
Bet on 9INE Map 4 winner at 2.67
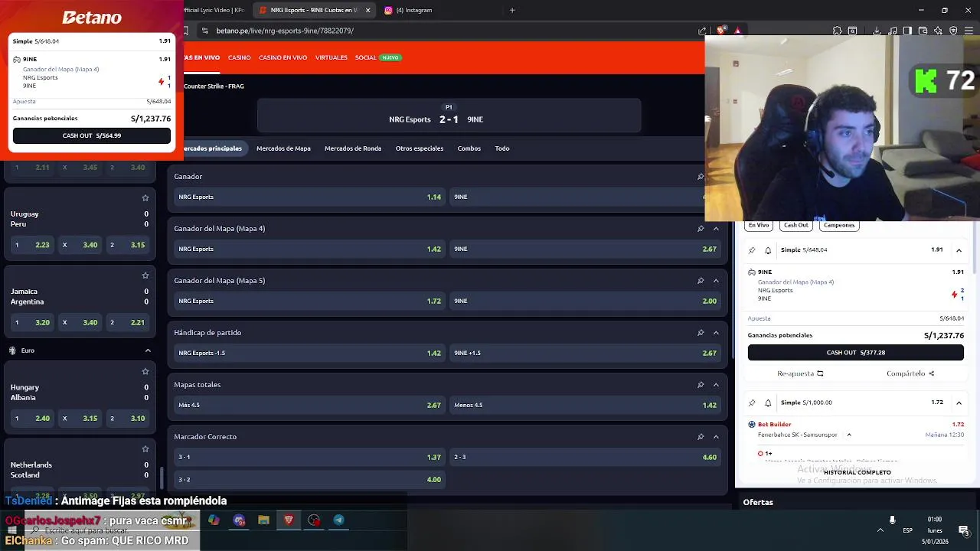click(585, 249)
